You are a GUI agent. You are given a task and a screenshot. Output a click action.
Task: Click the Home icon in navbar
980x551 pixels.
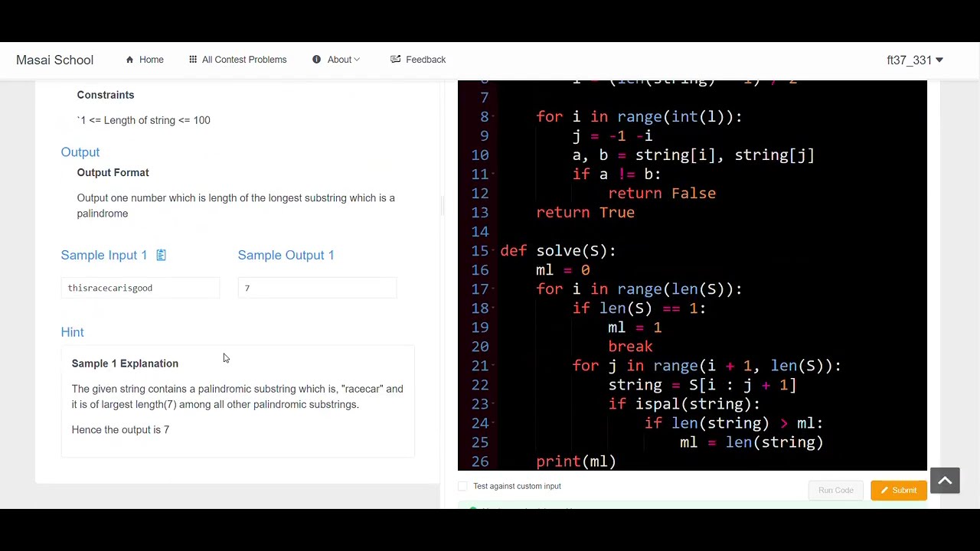pos(129,60)
